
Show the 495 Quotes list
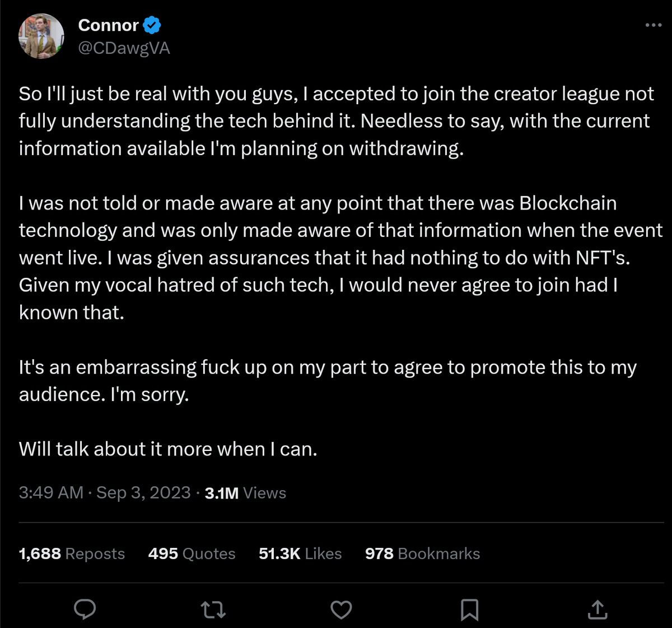tap(192, 553)
